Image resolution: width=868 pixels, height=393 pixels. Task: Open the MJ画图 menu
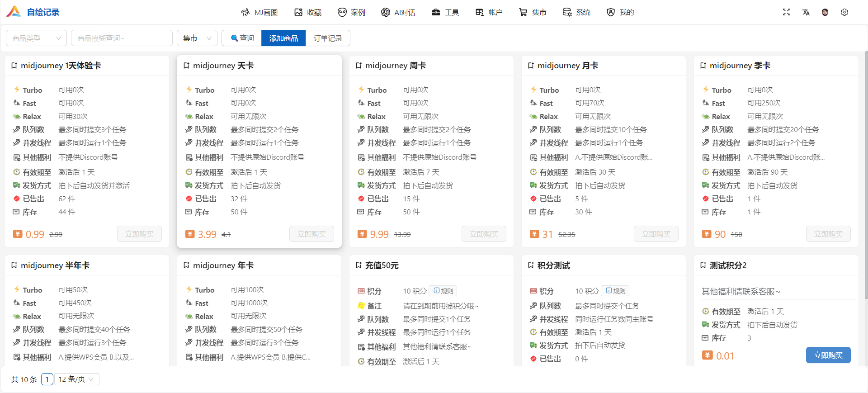coord(259,12)
